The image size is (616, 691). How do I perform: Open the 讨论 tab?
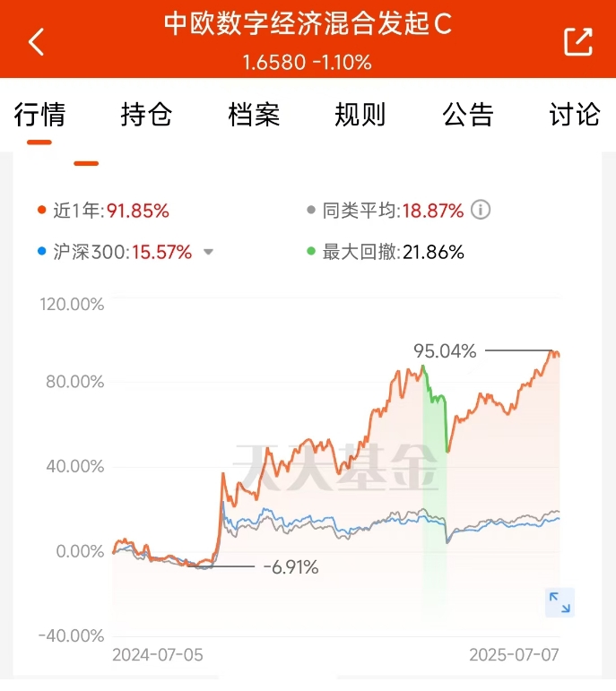(575, 115)
